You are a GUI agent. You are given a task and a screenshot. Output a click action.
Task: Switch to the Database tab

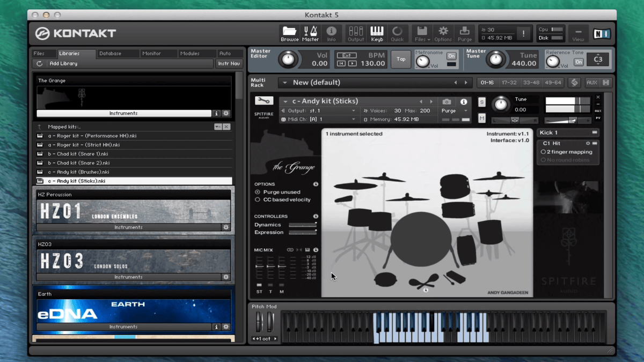110,54
